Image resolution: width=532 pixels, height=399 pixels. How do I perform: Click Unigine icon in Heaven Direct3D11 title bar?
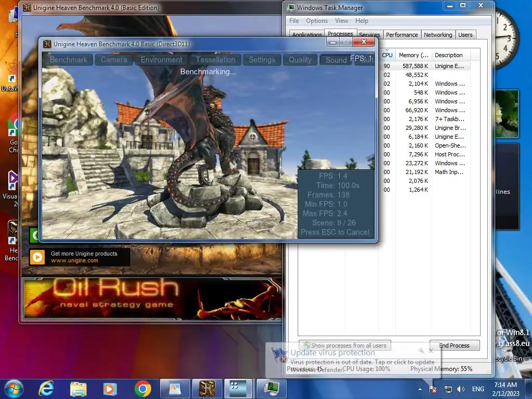pyautogui.click(x=47, y=44)
